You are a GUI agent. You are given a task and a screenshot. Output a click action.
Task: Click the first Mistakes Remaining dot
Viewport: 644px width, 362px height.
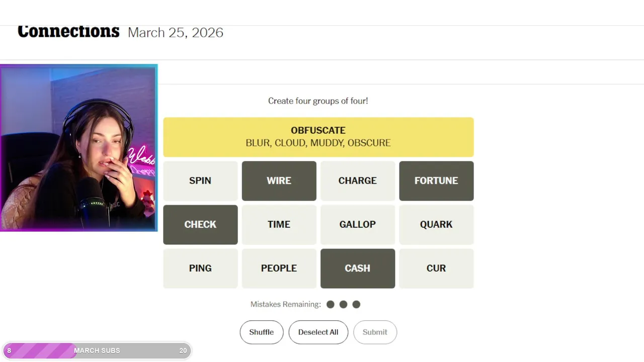coord(331,304)
